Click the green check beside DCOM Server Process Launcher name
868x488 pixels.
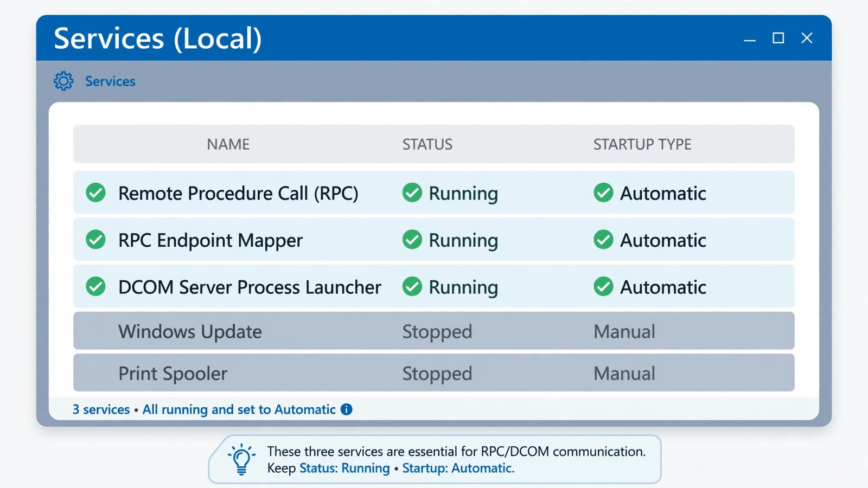coord(96,286)
